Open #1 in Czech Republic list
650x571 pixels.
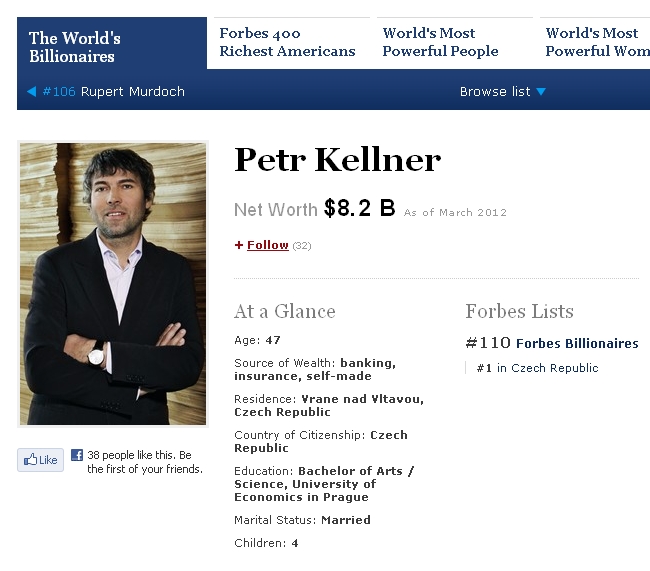[537, 368]
